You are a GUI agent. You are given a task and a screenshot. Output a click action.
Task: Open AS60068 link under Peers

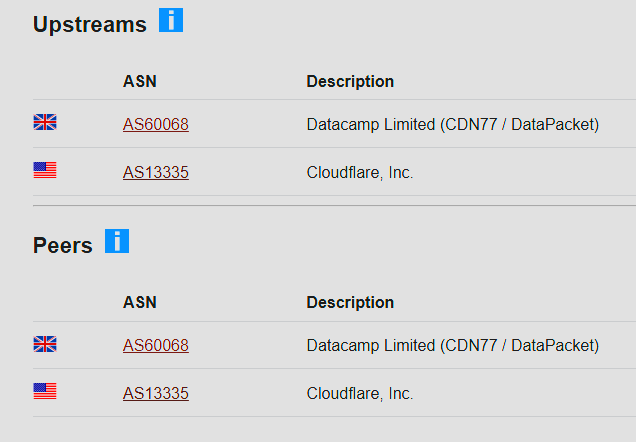(156, 345)
